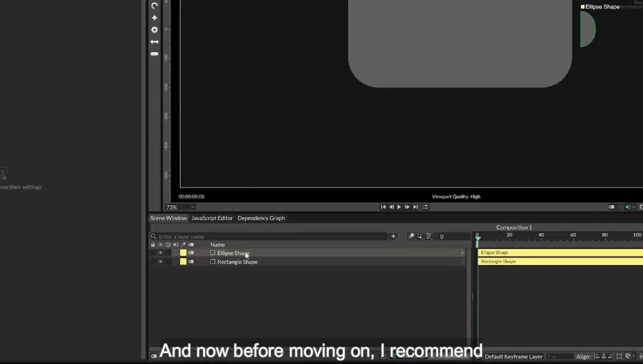Click the tag icon in playback bar

(x=612, y=207)
